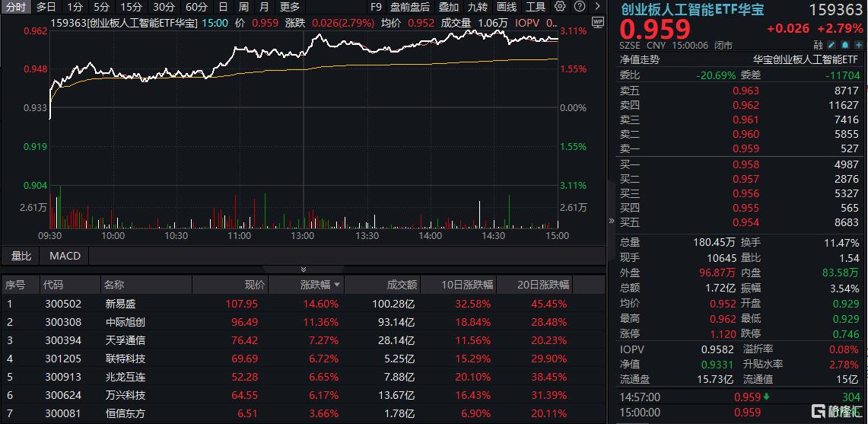Image resolution: width=868 pixels, height=424 pixels.
Task: Click the 融 margin marker
Action: pyautogui.click(x=819, y=46)
